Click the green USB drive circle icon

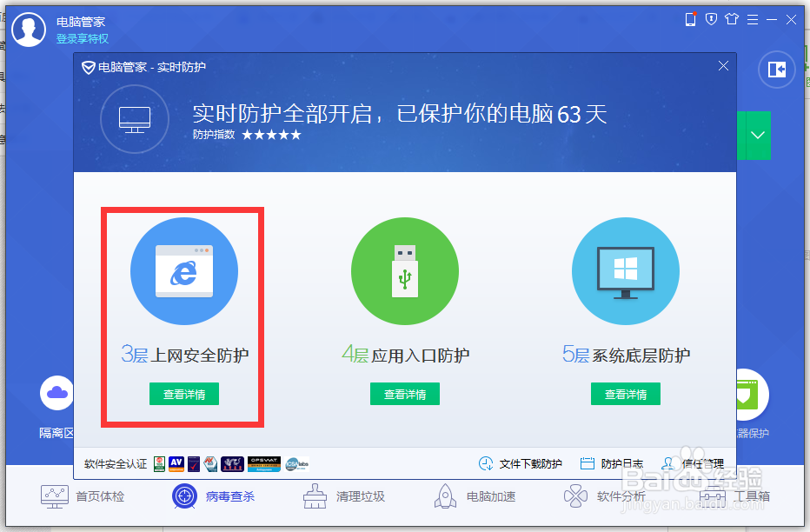pos(405,271)
